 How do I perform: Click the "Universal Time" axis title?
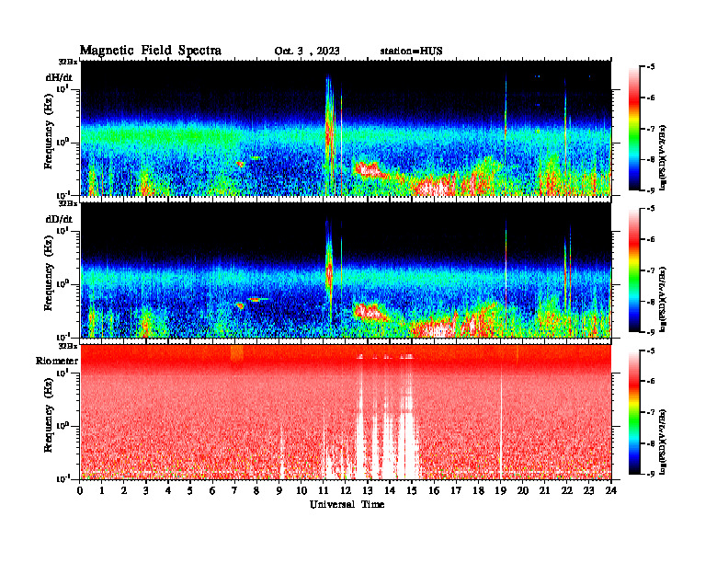[x=347, y=504]
